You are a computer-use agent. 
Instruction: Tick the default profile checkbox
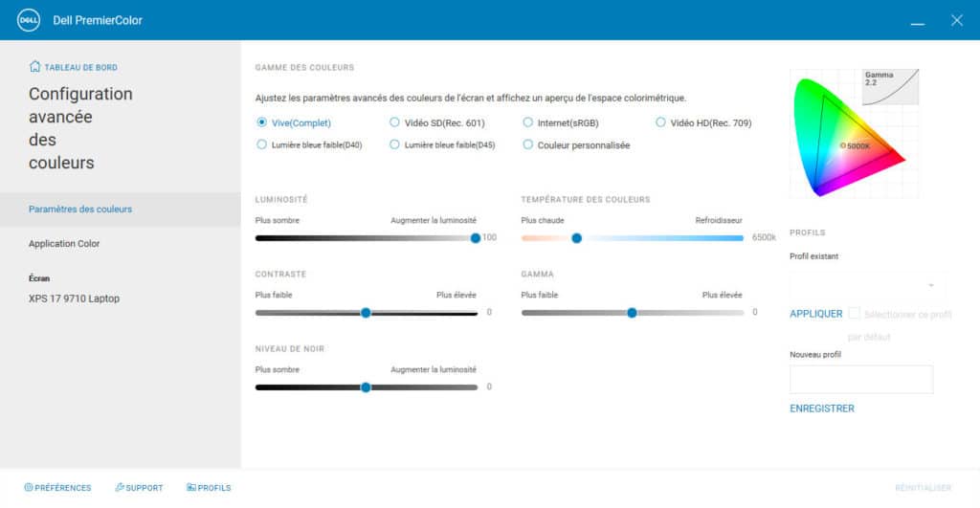[855, 313]
